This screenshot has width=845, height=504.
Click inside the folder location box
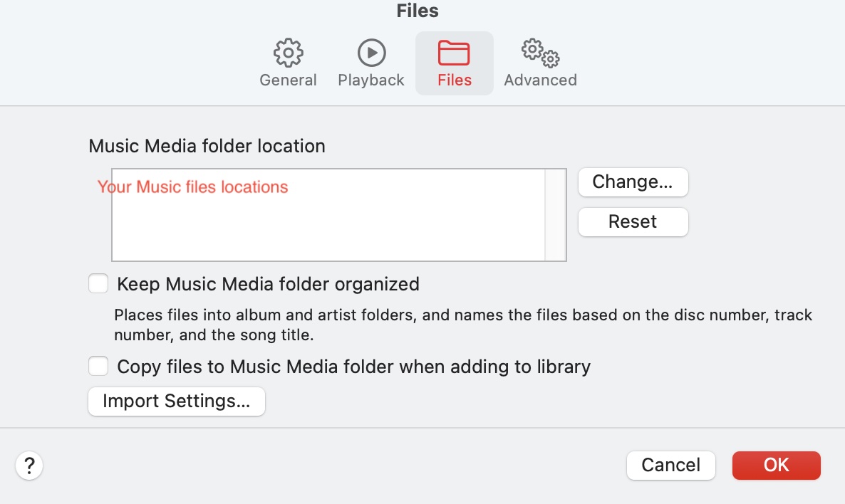tap(328, 228)
